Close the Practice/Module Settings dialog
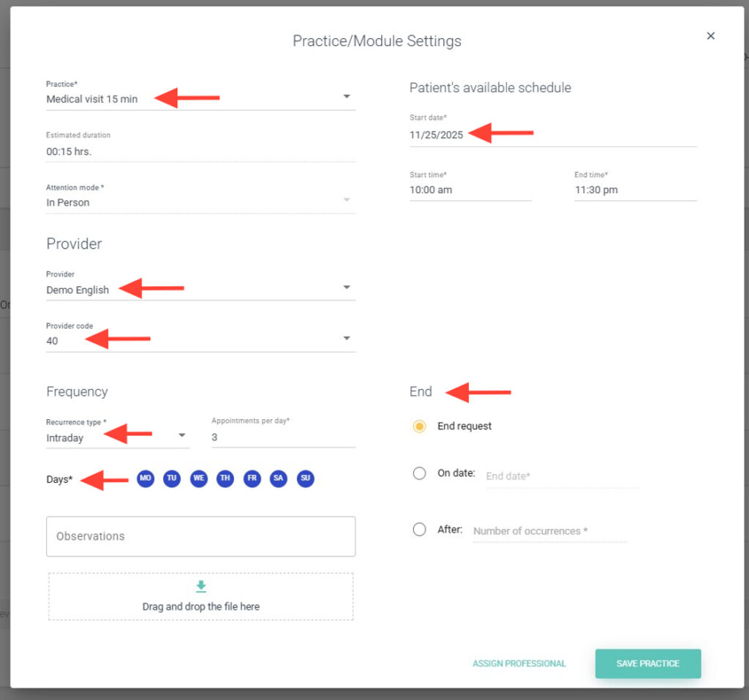This screenshot has height=700, width=749. (710, 36)
